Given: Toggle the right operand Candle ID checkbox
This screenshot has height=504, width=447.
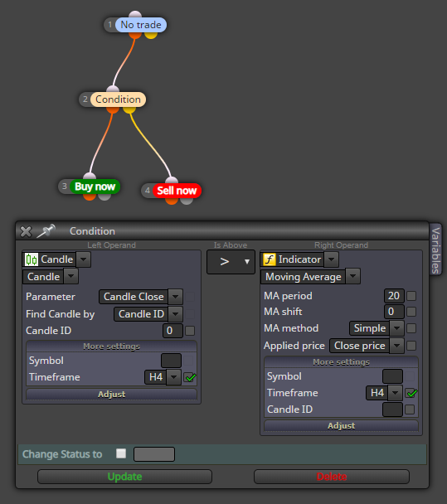Looking at the screenshot, I should pos(410,409).
